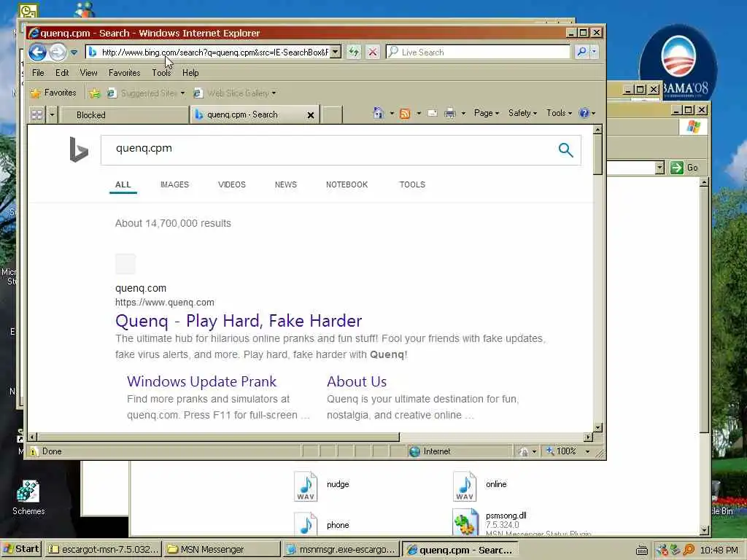Select the psmsong.dll file icon
The width and height of the screenshot is (747, 560).
[x=465, y=522]
